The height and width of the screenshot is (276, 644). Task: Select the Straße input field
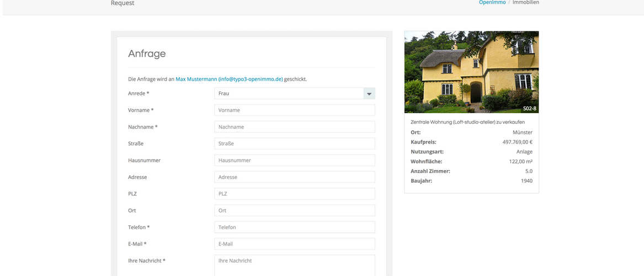[x=294, y=144]
